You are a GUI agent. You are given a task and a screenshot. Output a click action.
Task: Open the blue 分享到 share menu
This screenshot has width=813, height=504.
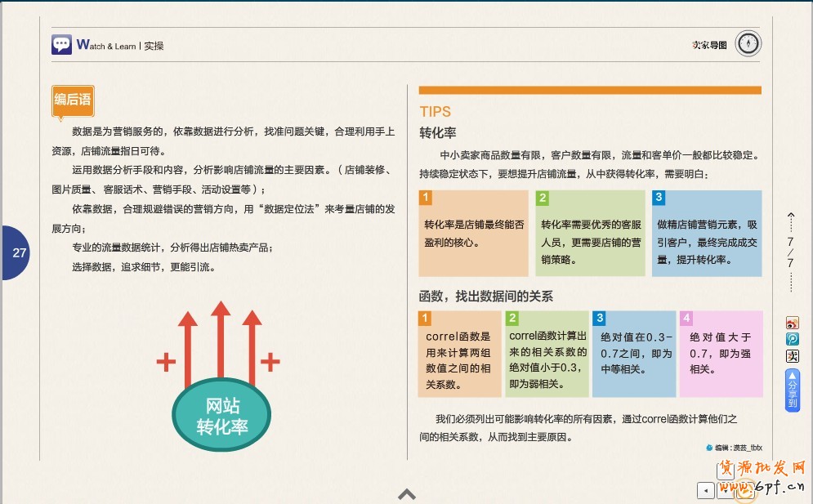tap(792, 390)
